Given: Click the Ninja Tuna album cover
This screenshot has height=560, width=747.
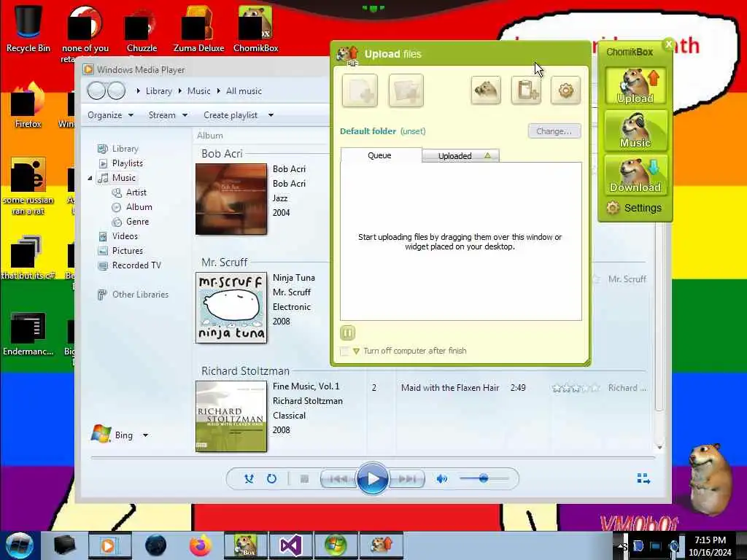Looking at the screenshot, I should pyautogui.click(x=231, y=308).
